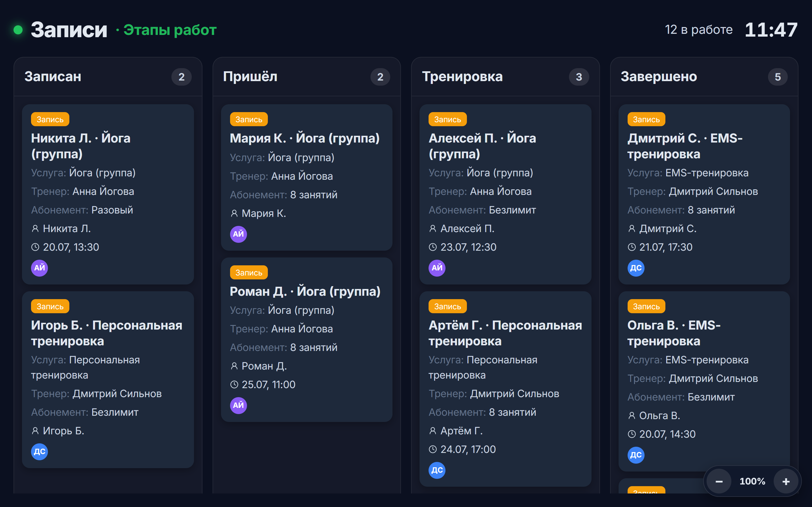Open the Игорь Б. personal training card title
The height and width of the screenshot is (507, 812).
coord(107,333)
